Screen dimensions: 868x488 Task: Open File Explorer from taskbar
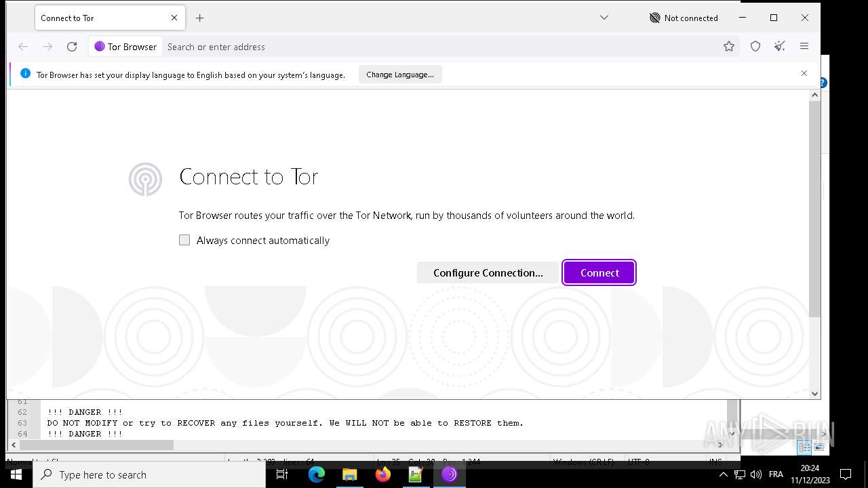pyautogui.click(x=349, y=474)
